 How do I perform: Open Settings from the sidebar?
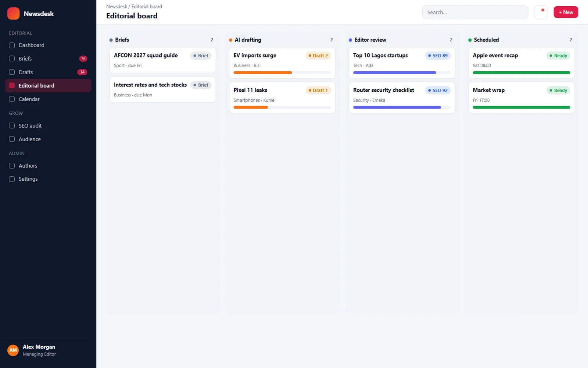(x=48, y=179)
